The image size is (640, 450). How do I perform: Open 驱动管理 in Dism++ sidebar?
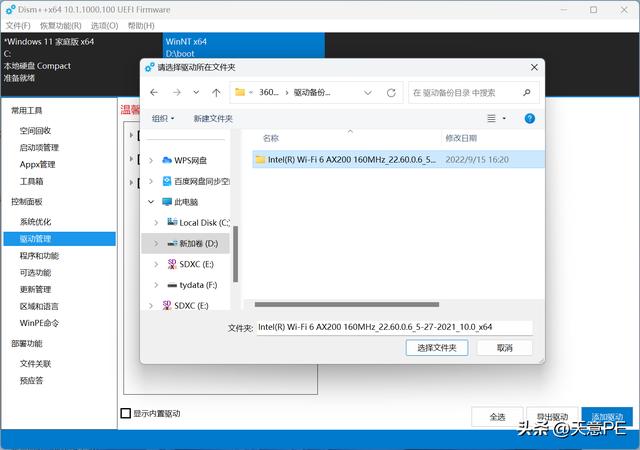[x=60, y=239]
